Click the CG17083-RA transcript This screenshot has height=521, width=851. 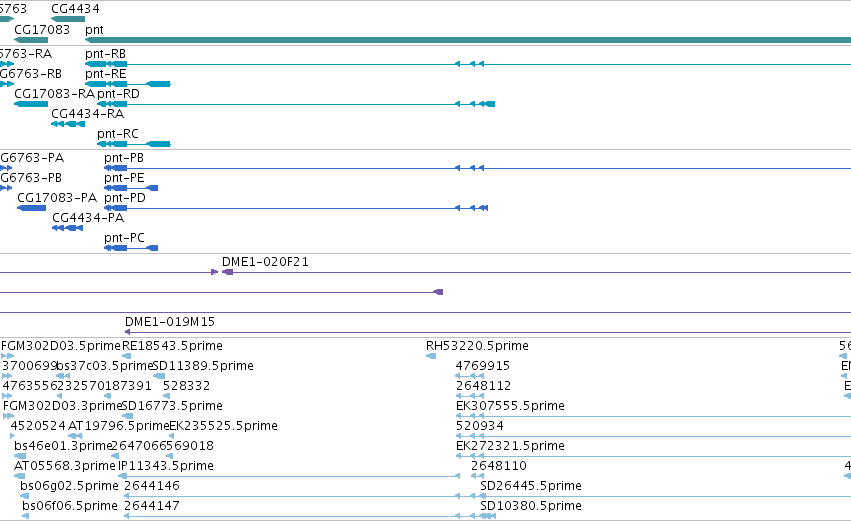(31, 104)
